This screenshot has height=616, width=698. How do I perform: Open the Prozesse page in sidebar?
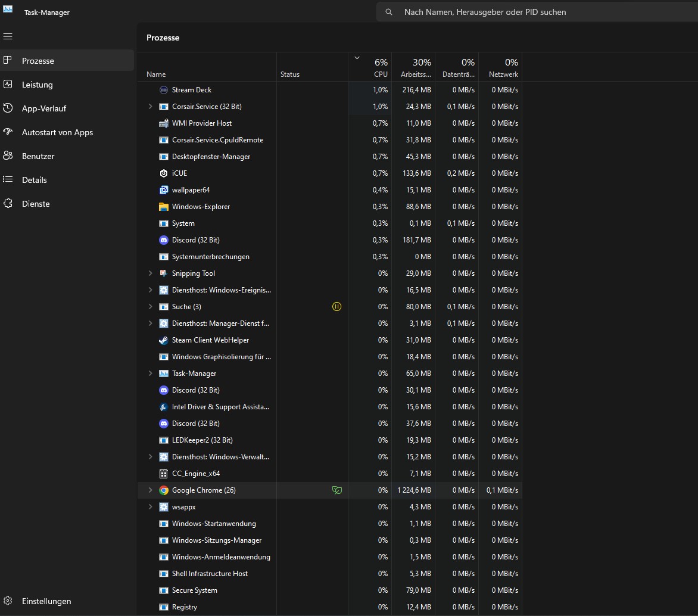[67, 61]
